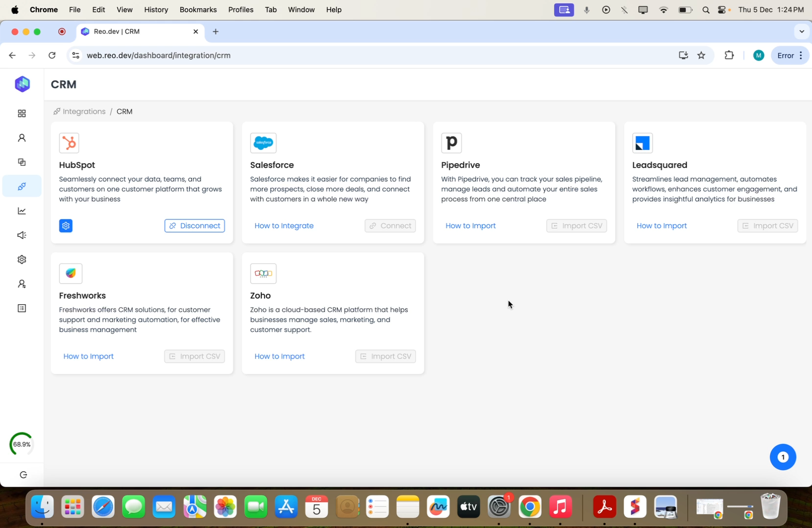This screenshot has height=528, width=812.
Task: Open the History menu in menu bar
Action: [x=156, y=10]
